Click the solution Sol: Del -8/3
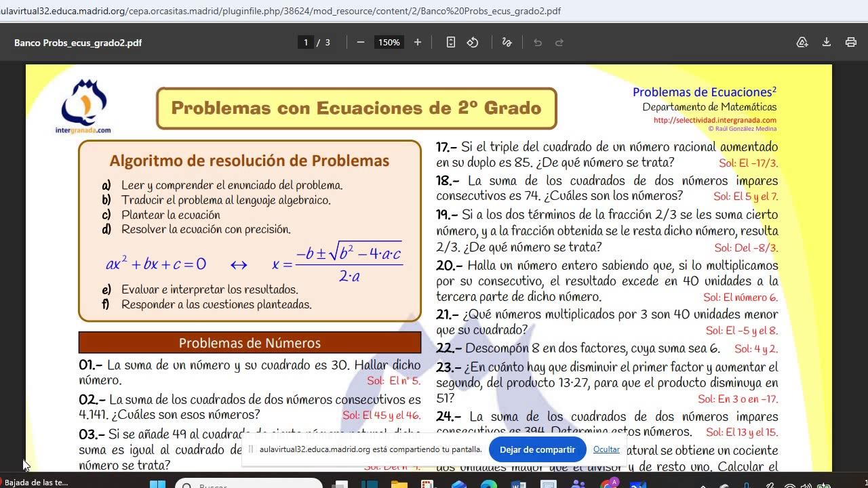Viewport: 868px width, 488px height. (x=747, y=248)
